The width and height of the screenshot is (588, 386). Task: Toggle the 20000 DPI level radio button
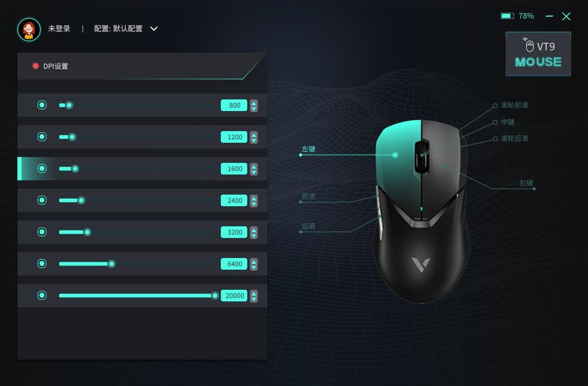click(42, 296)
